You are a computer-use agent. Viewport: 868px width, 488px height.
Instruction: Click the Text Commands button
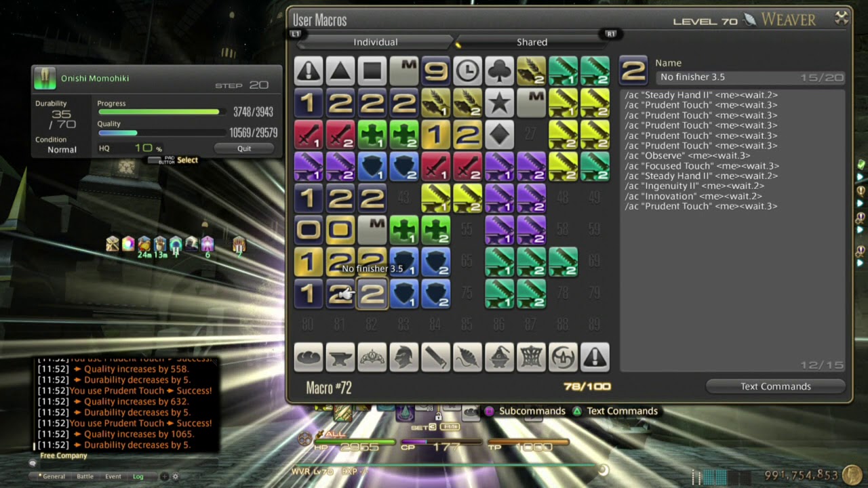tap(776, 386)
